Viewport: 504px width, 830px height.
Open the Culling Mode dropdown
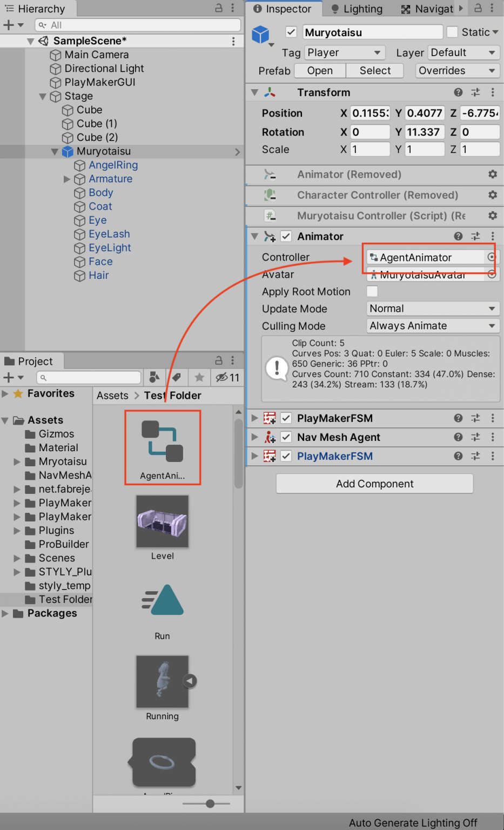coord(432,326)
